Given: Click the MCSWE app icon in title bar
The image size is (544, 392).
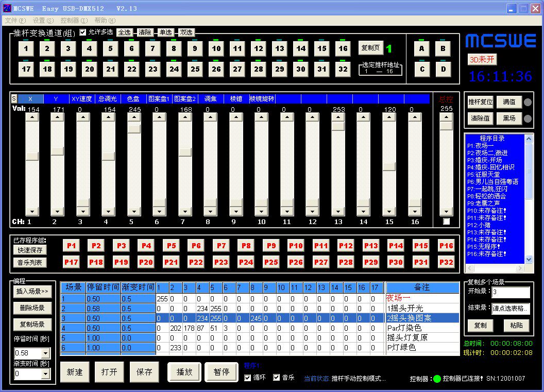Looking at the screenshot, I should tap(7, 8).
